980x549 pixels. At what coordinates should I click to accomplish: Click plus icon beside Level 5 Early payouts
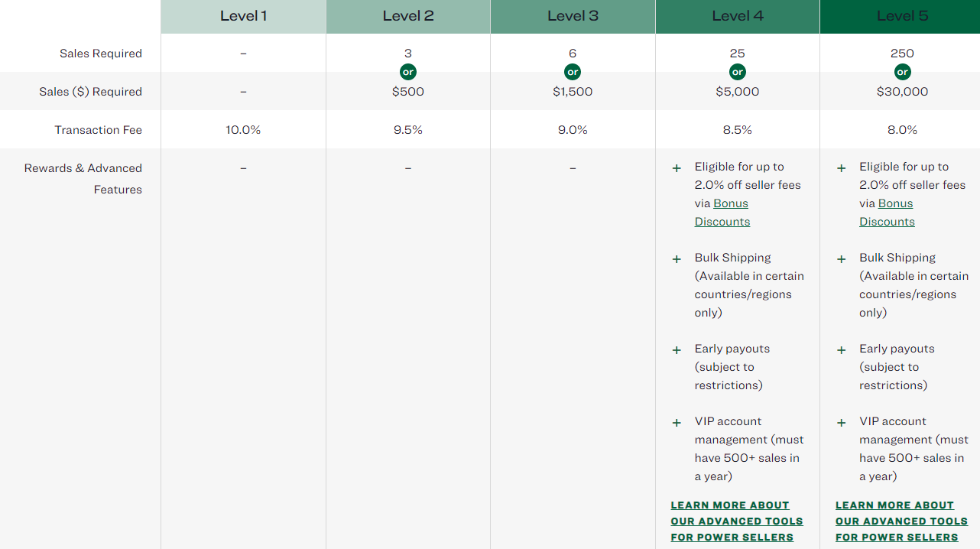(842, 350)
